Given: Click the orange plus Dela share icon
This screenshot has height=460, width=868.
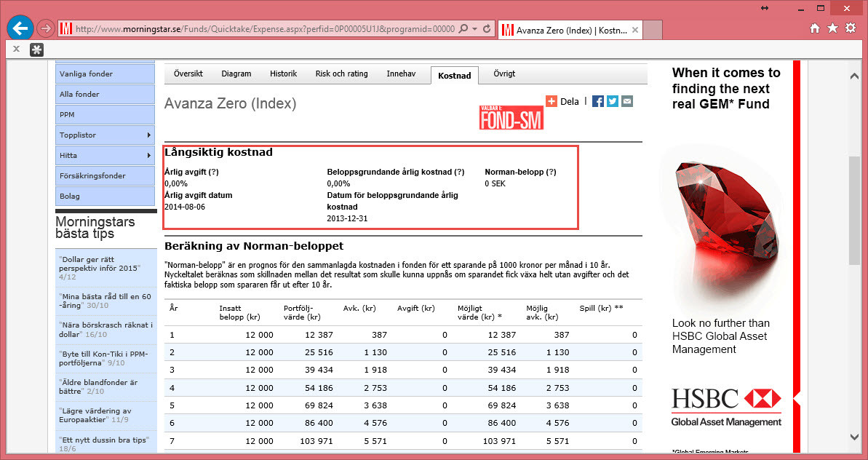Looking at the screenshot, I should coord(551,102).
